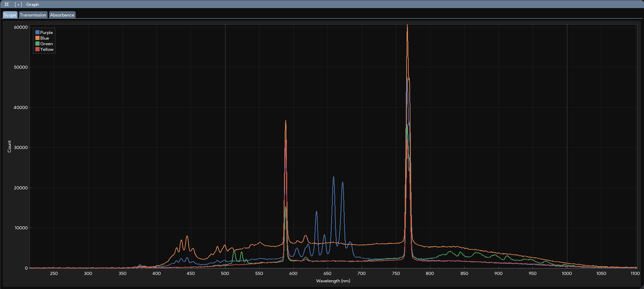644x289 pixels.
Task: Click the 400 wavelength tick label
Action: (x=157, y=274)
